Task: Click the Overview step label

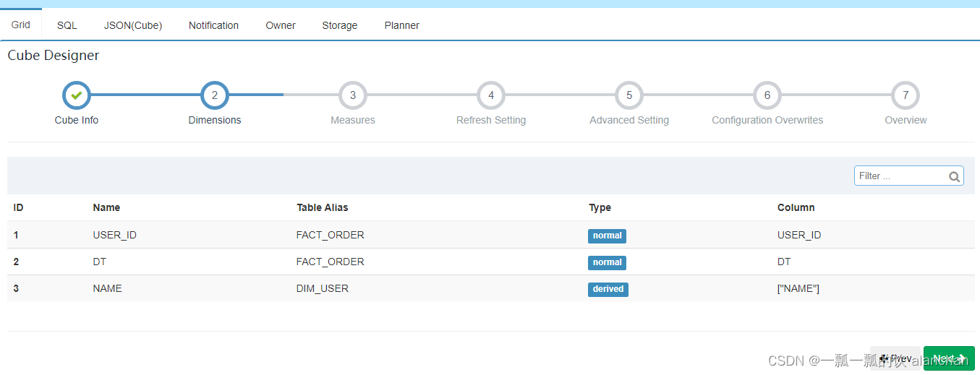Action: pyautogui.click(x=906, y=120)
